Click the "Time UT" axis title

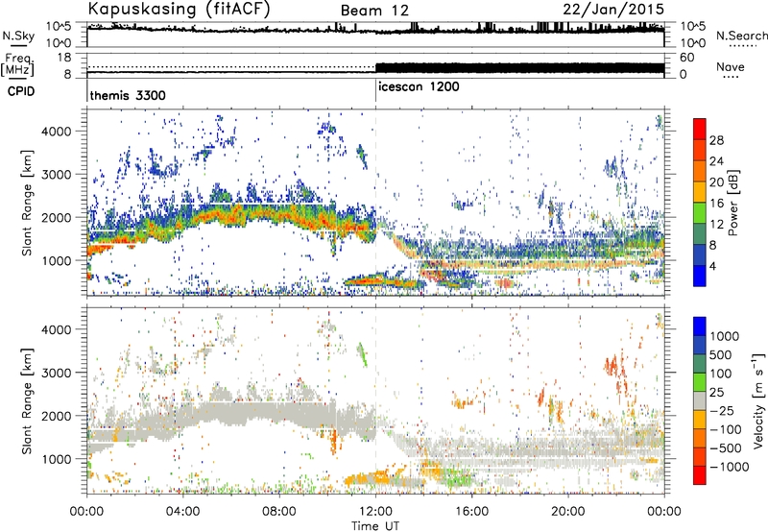coord(375,526)
